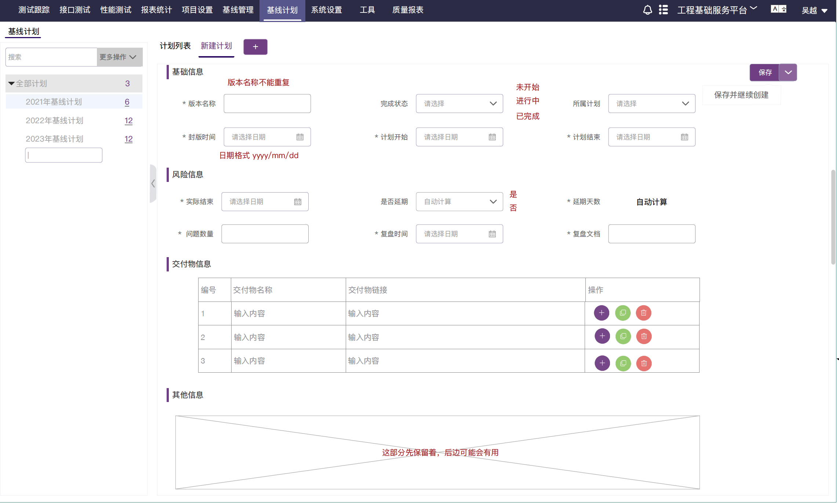Open calendar icon for 计划开始
The image size is (839, 504).
click(492, 137)
